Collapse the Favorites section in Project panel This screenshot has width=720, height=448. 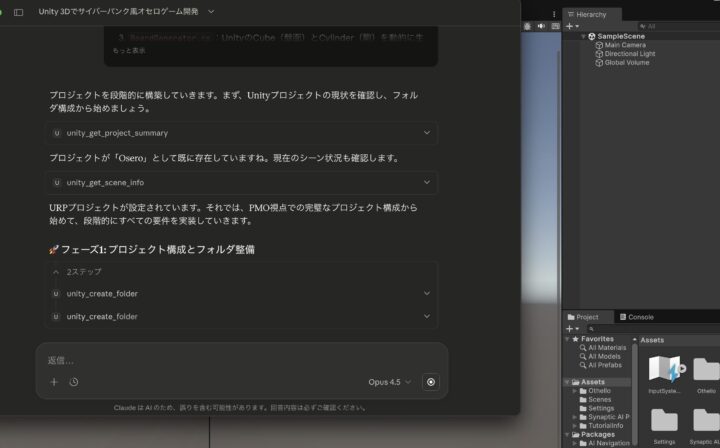566,339
